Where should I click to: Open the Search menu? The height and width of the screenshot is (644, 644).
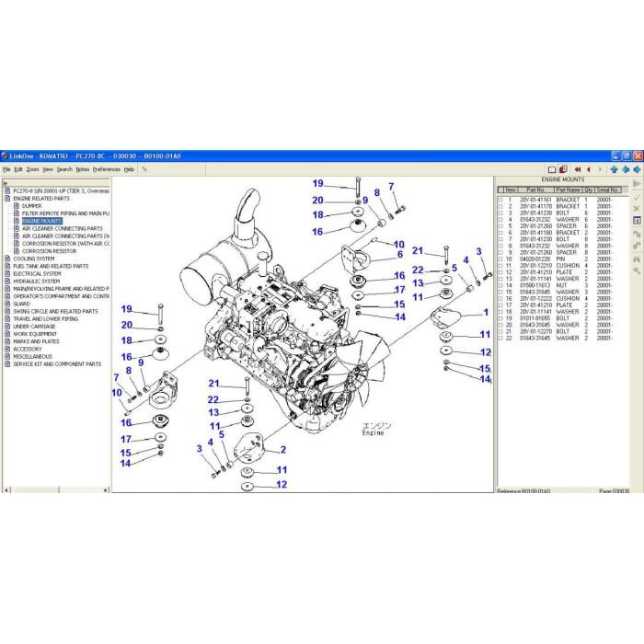pyautogui.click(x=64, y=169)
